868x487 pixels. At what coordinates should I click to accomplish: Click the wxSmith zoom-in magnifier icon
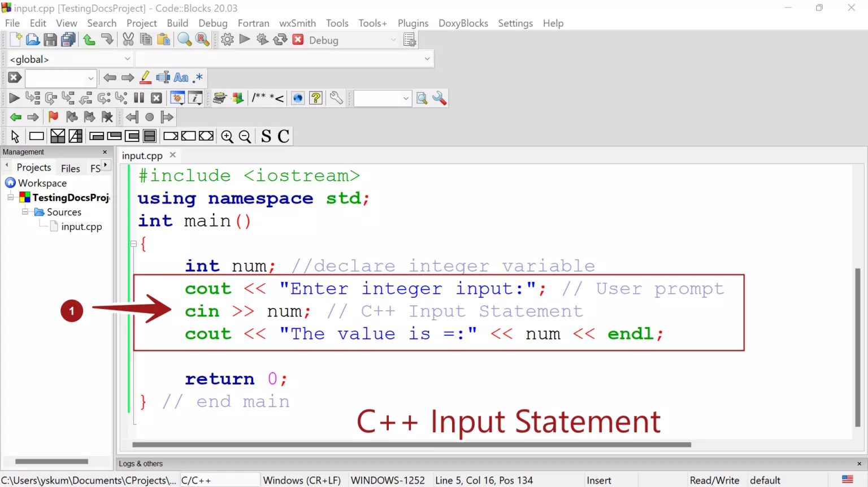point(227,136)
